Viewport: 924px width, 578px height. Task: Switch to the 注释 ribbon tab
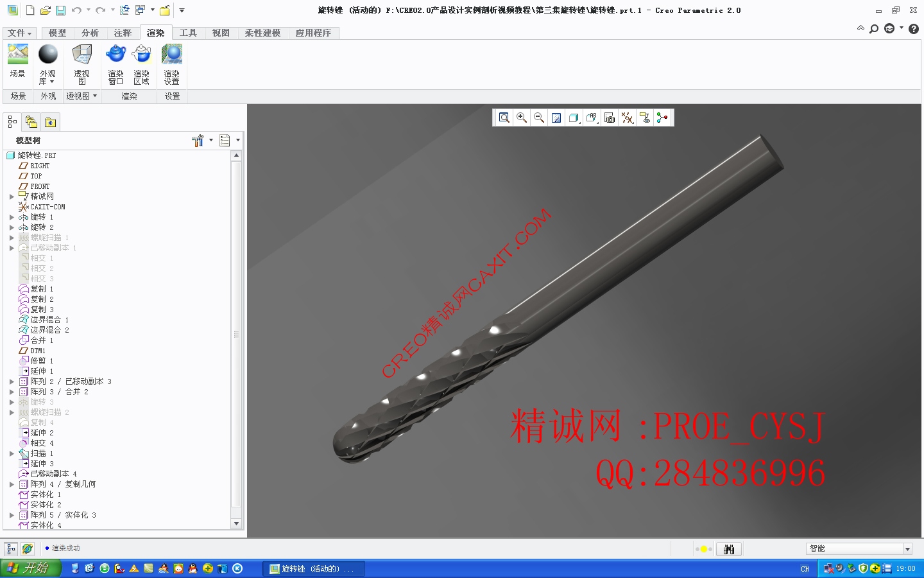point(123,33)
